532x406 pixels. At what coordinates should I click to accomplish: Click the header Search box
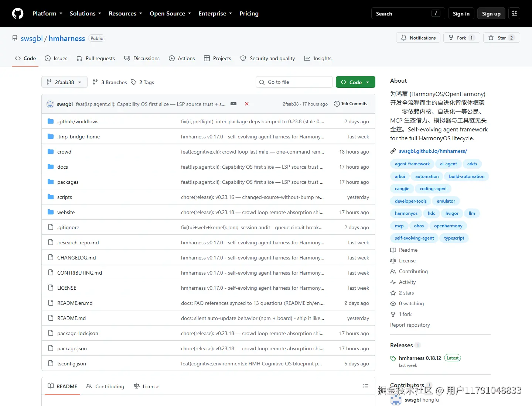click(408, 14)
